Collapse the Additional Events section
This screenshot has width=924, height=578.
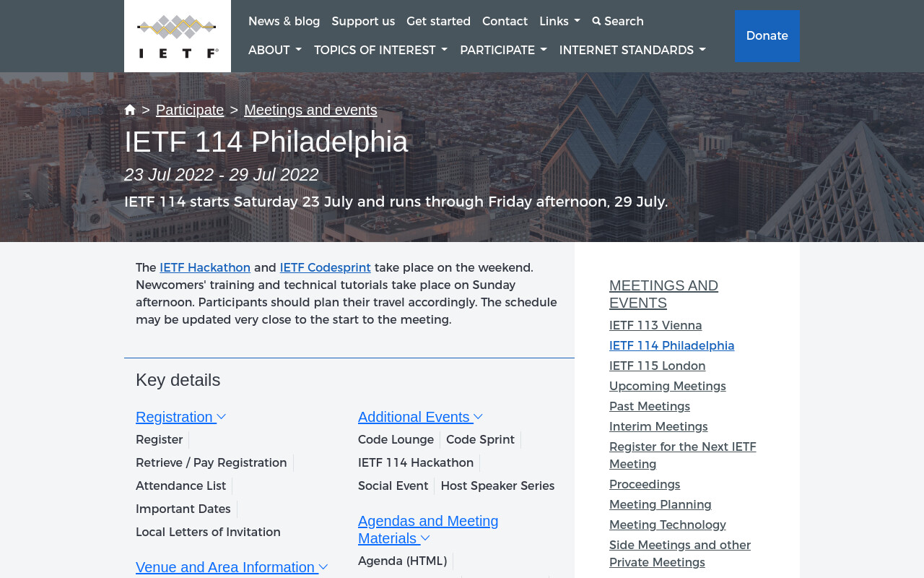420,417
